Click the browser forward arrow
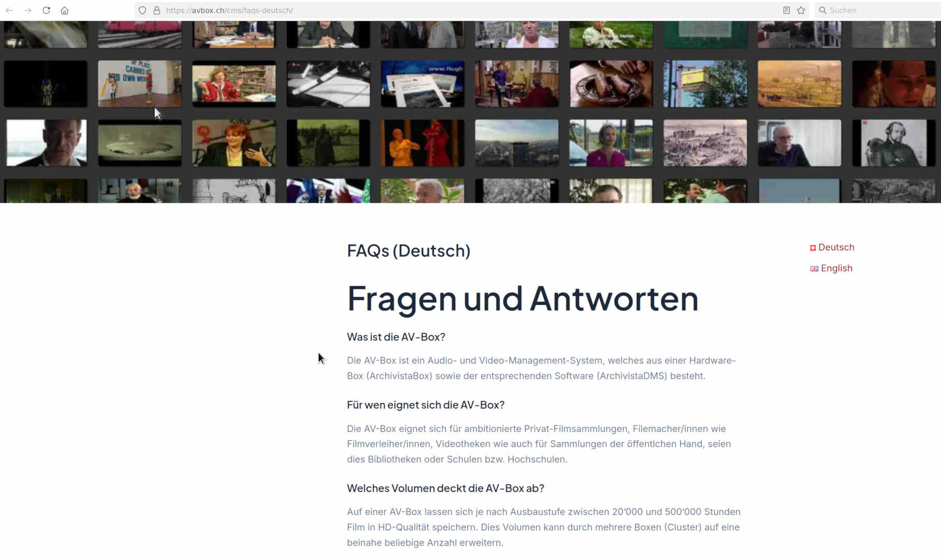Viewport: 941px width, 560px height. (28, 10)
